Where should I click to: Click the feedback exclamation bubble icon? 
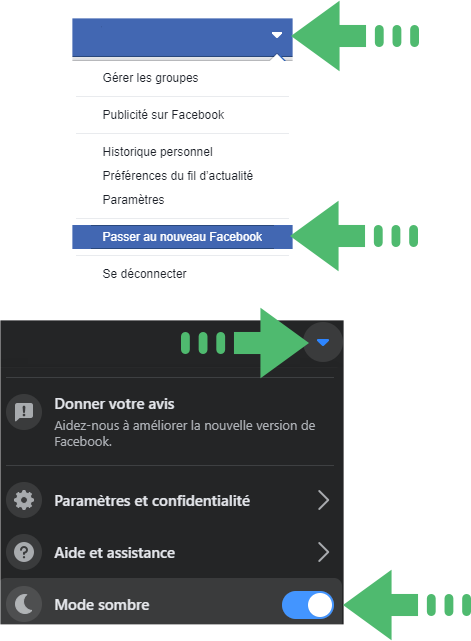(x=24, y=412)
